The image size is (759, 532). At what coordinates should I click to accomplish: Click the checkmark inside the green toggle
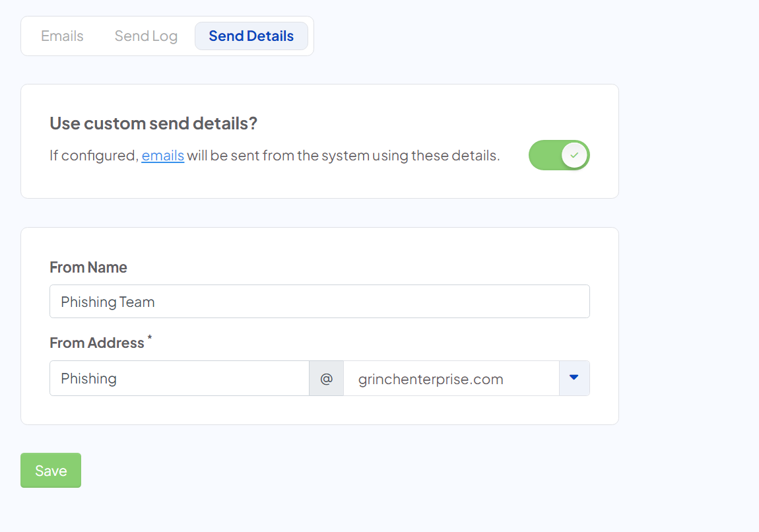pyautogui.click(x=574, y=155)
